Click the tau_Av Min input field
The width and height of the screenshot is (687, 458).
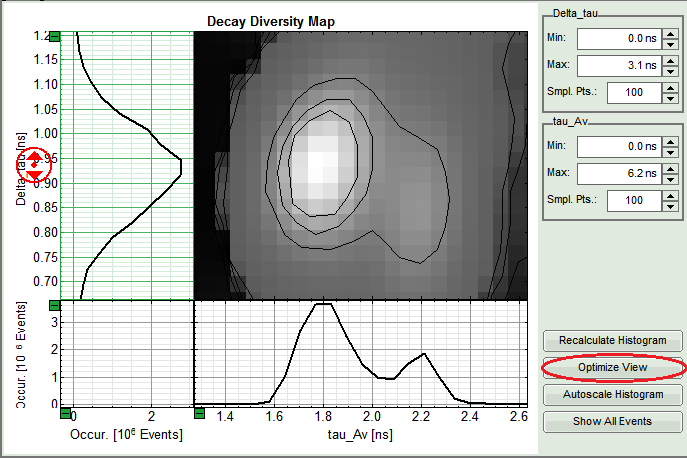pyautogui.click(x=618, y=146)
